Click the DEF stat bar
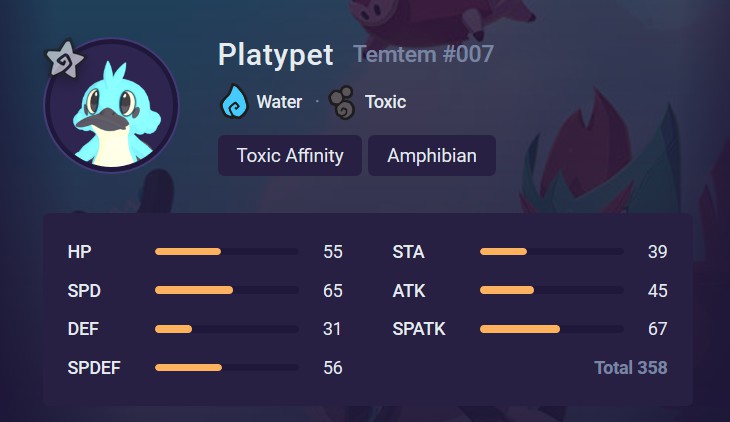730x422 pixels. tap(227, 329)
